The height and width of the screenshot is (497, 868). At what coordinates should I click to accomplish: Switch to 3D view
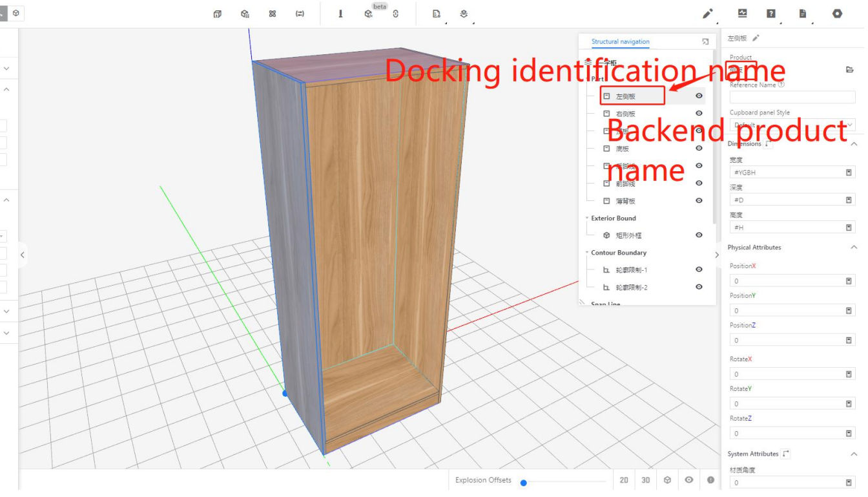(646, 480)
